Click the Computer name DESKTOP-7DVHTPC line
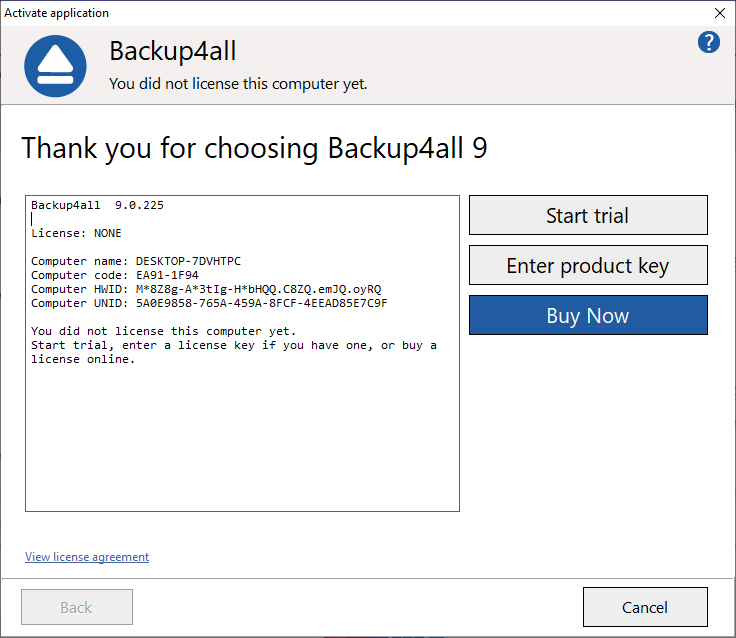The width and height of the screenshot is (736, 638). pyautogui.click(x=136, y=261)
